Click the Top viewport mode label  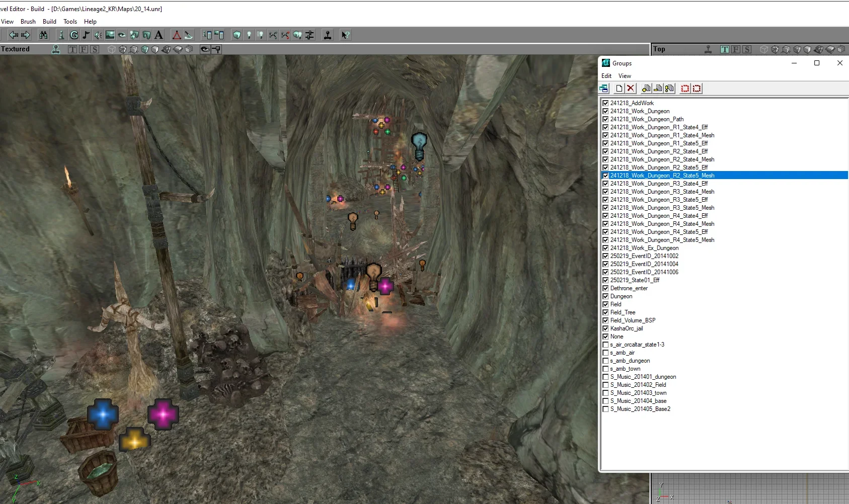[659, 49]
